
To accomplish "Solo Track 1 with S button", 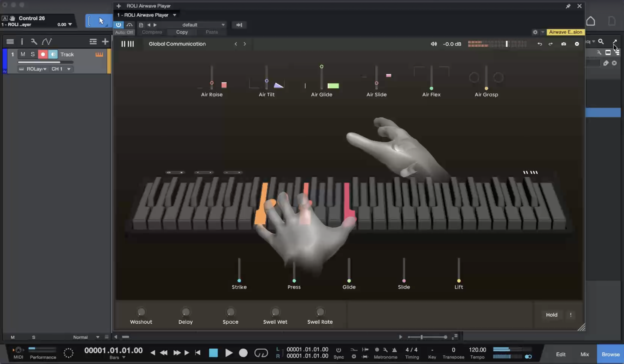I will click(x=33, y=54).
